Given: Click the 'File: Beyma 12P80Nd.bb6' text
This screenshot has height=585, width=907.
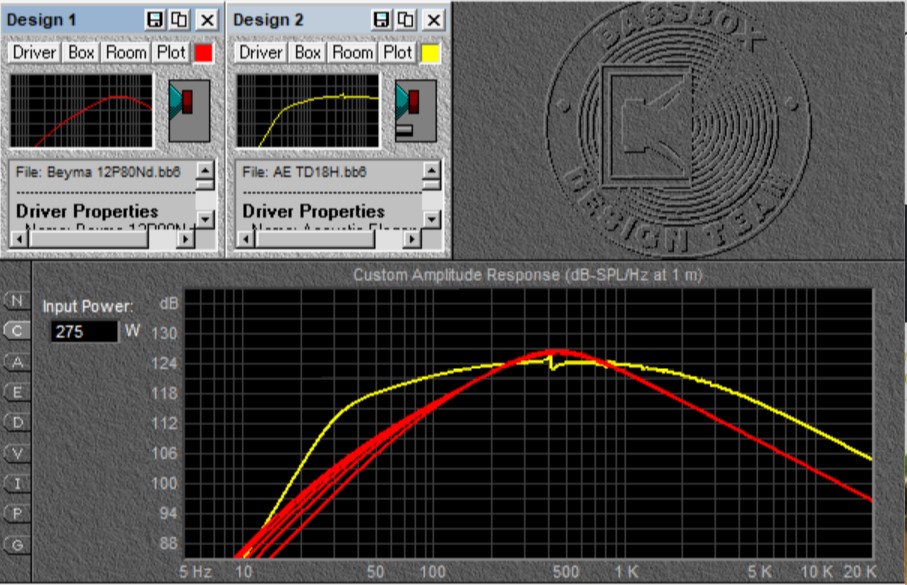Looking at the screenshot, I should click(98, 172).
